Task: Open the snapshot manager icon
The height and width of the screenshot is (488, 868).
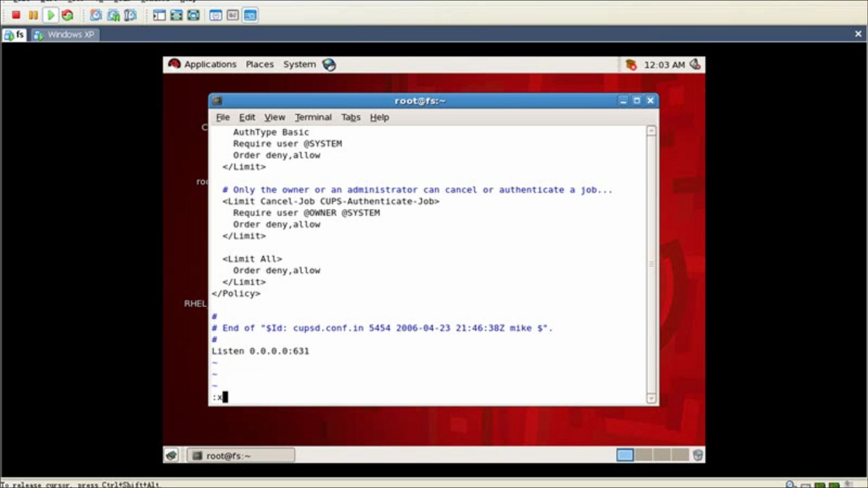Action: click(130, 15)
